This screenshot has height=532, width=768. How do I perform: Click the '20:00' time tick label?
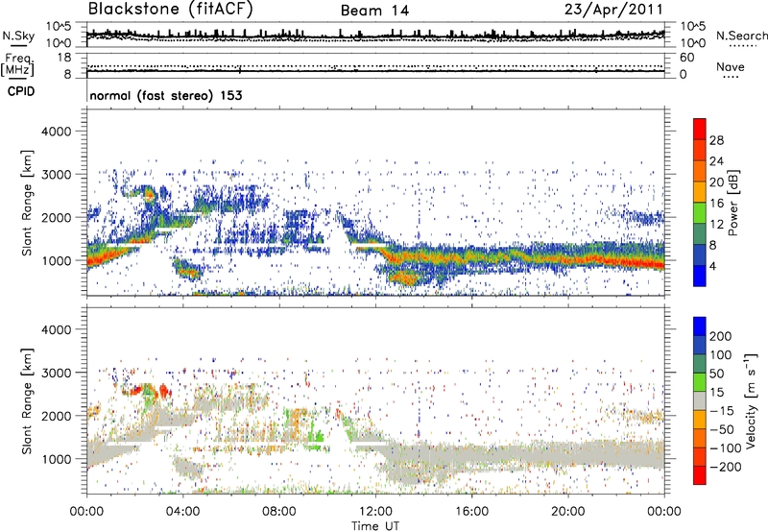[x=568, y=512]
